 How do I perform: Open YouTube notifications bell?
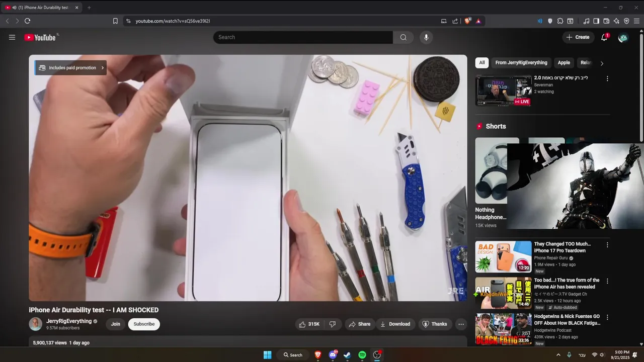click(x=604, y=37)
